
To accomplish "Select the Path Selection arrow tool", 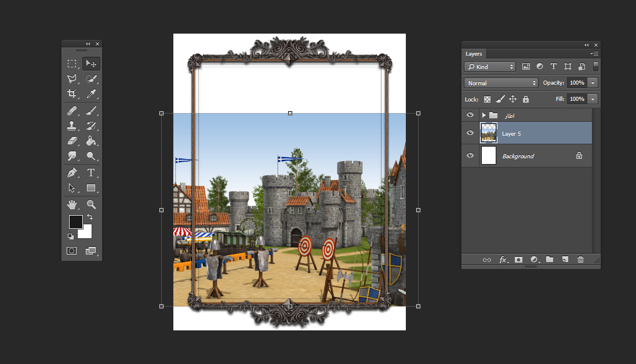I will pos(72,188).
